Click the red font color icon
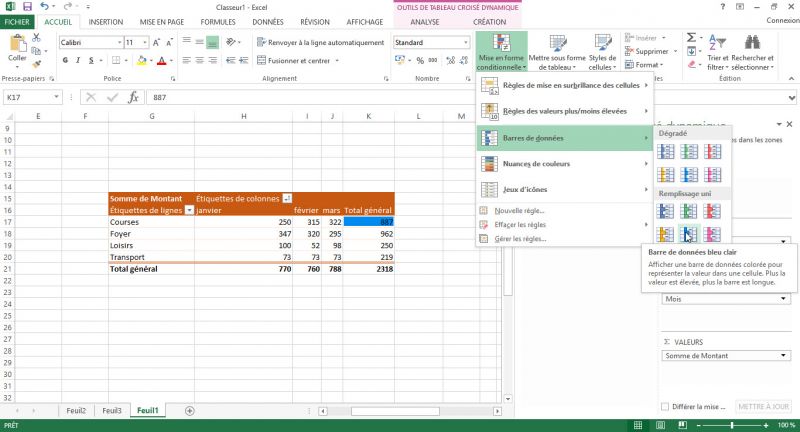Image resolution: width=800 pixels, height=432 pixels. [162, 61]
